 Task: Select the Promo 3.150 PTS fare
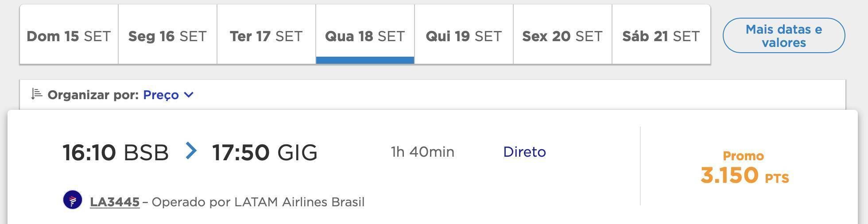pyautogui.click(x=744, y=168)
